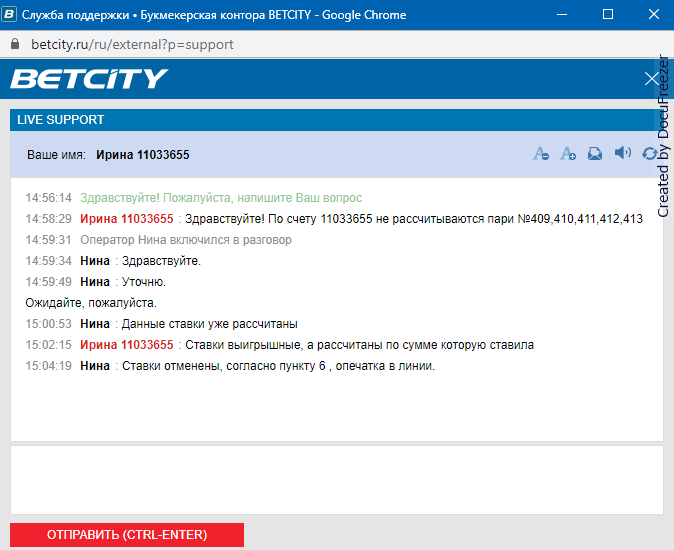This screenshot has height=550, width=674.
Task: Click Нина's 'Здравствуйте.' message
Action: 161,261
